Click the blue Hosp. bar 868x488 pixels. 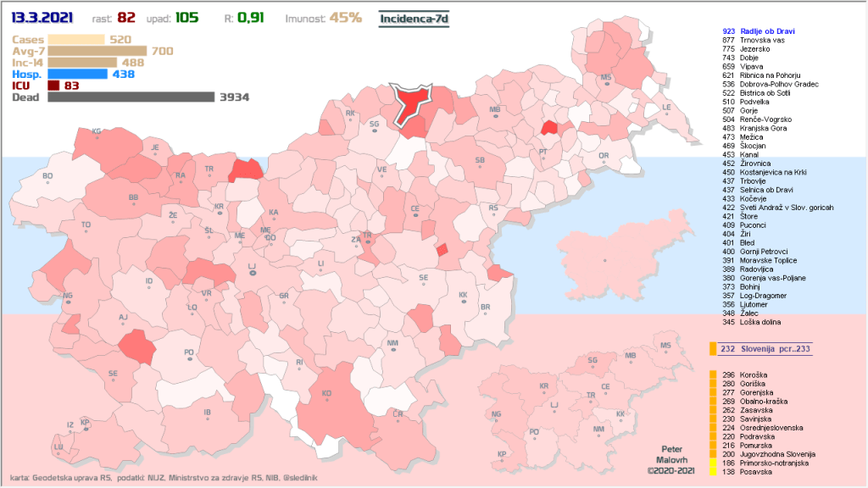pyautogui.click(x=78, y=74)
